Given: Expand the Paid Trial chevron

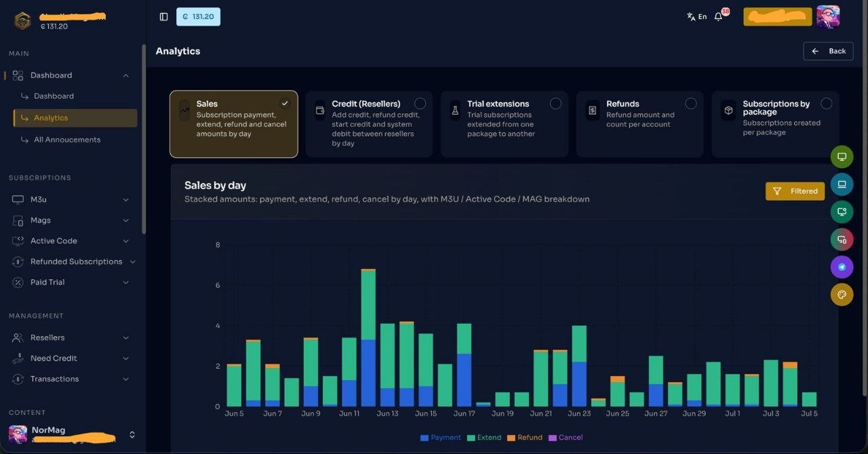Looking at the screenshot, I should pos(126,282).
